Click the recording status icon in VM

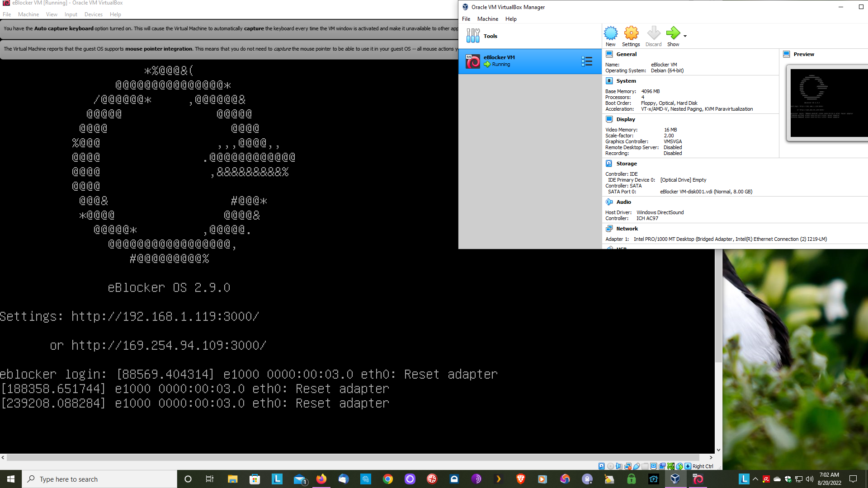coord(662,466)
